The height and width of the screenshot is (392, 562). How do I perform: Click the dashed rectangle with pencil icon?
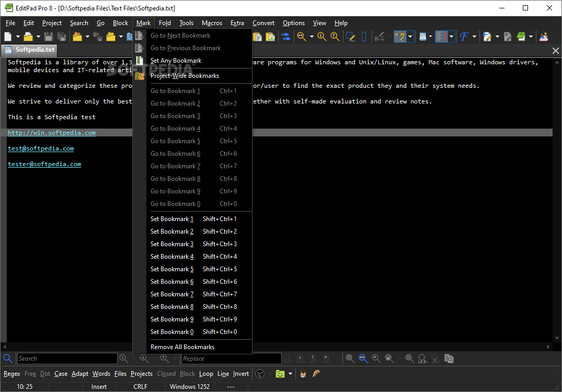pyautogui.click(x=350, y=37)
